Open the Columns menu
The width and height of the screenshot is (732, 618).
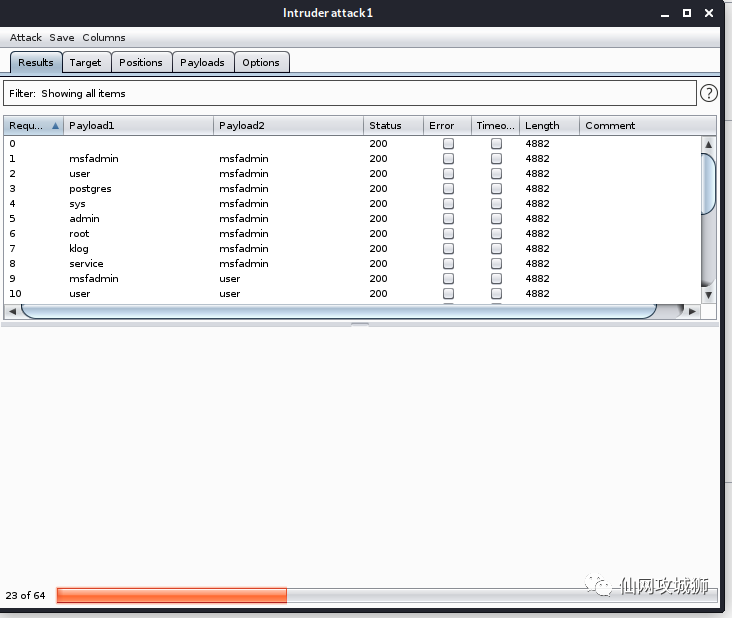click(104, 37)
